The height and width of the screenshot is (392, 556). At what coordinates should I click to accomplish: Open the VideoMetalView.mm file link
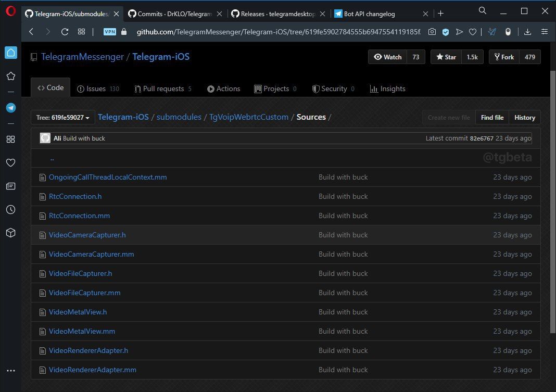click(x=82, y=331)
